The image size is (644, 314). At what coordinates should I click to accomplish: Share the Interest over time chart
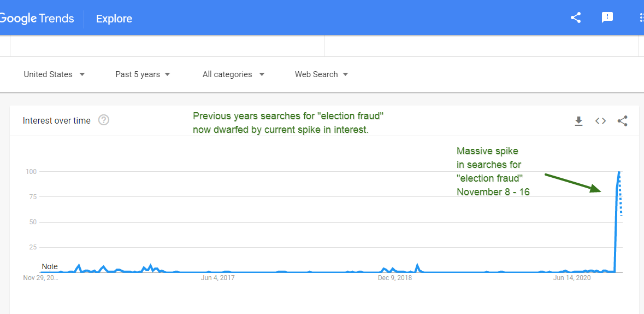point(622,121)
